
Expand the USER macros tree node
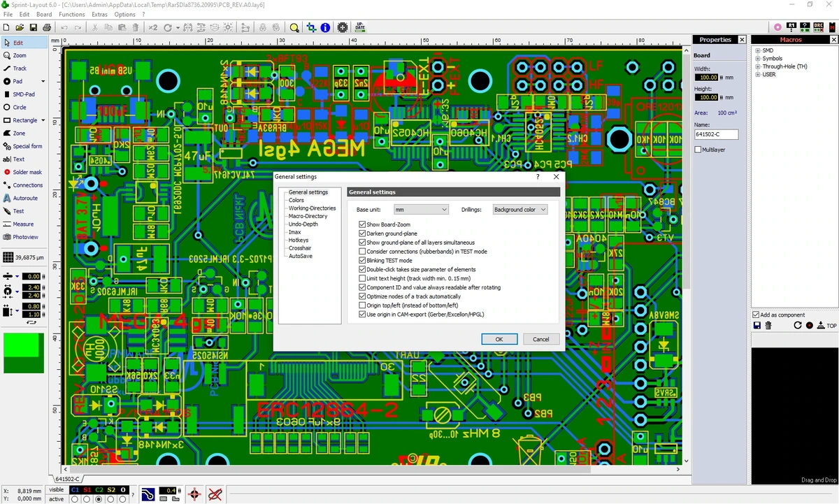pyautogui.click(x=758, y=74)
